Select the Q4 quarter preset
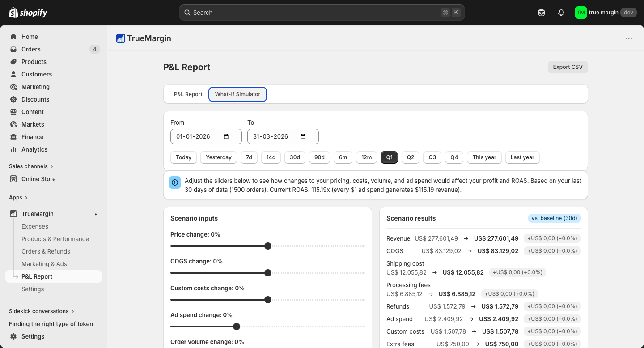Viewport: 644px width, 348px height. pyautogui.click(x=454, y=157)
